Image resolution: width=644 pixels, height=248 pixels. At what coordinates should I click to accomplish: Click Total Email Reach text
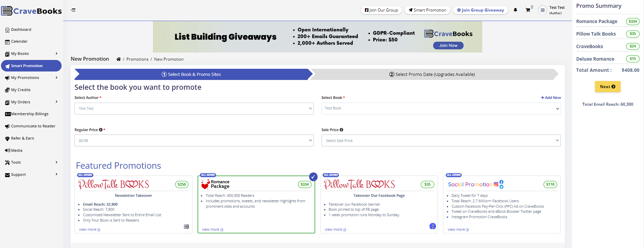tap(607, 104)
